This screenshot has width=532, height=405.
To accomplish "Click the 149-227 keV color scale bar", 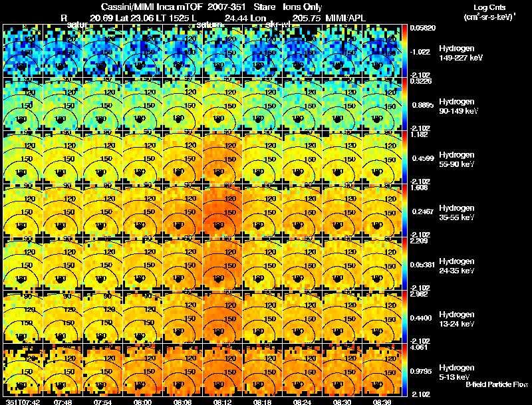I will (404, 51).
